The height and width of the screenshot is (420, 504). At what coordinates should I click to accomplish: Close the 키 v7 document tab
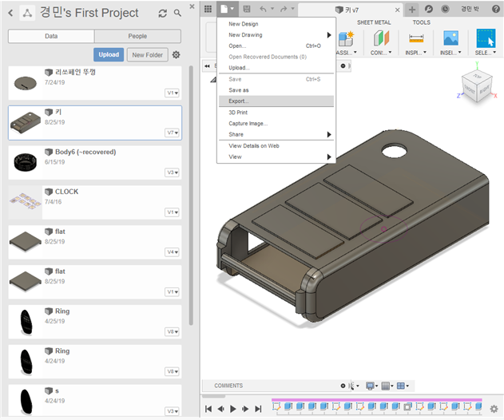click(397, 10)
